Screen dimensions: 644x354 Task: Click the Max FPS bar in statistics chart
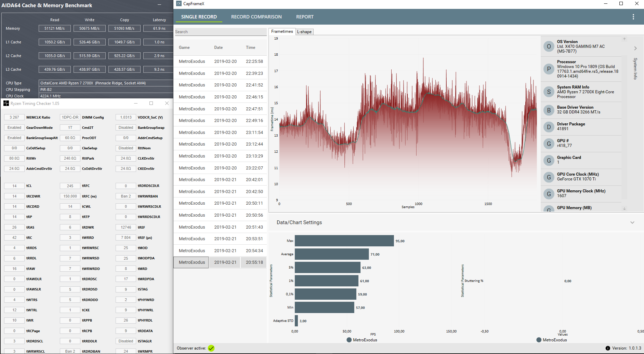pos(344,241)
